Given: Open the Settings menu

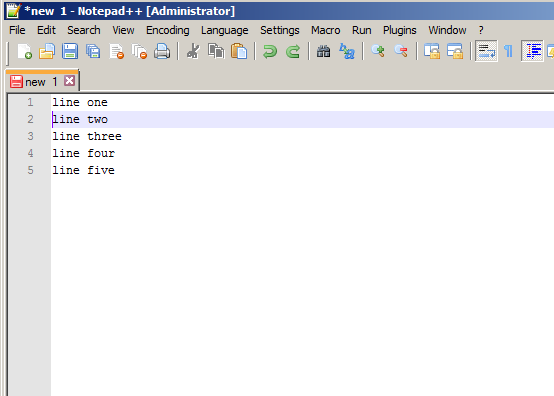Looking at the screenshot, I should click(279, 30).
